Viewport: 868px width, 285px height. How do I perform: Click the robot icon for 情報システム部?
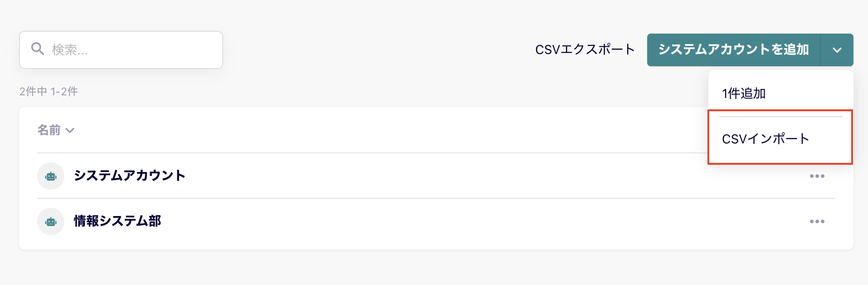coord(51,221)
